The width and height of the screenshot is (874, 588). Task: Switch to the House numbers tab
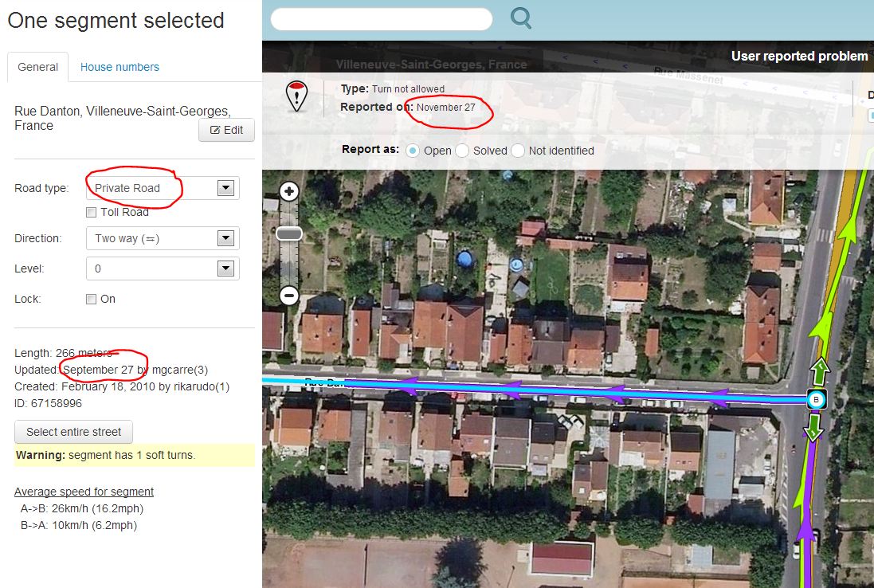coord(120,67)
